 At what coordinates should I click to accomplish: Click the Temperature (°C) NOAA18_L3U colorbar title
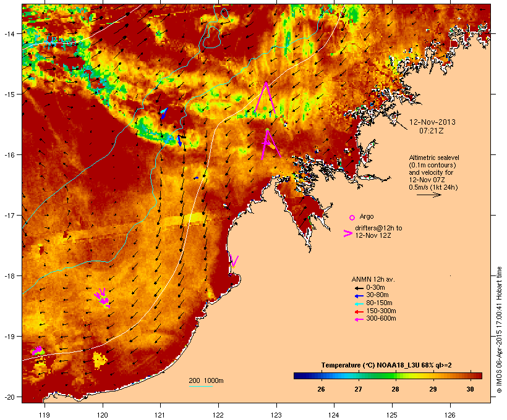(386, 365)
